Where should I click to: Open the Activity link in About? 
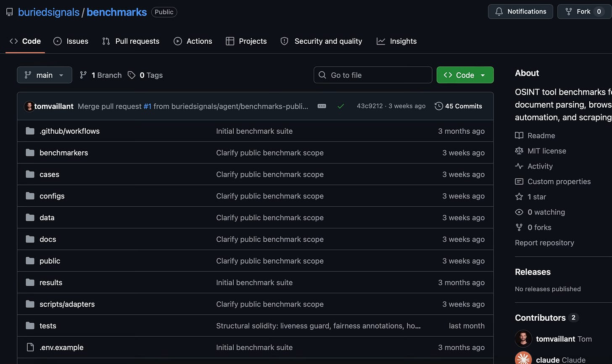pos(534,166)
